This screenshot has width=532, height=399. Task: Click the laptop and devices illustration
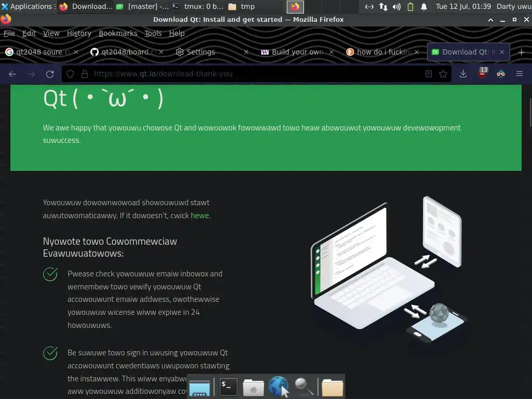coord(389,270)
